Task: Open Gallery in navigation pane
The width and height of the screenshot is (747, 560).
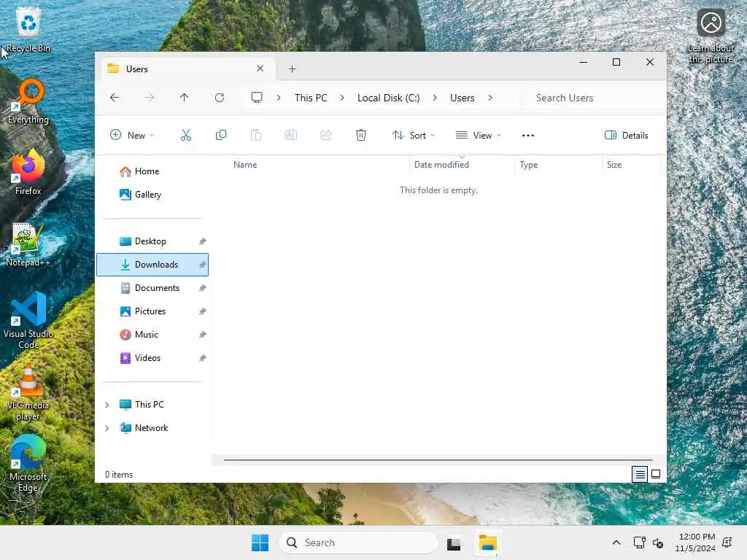Action: point(152,195)
